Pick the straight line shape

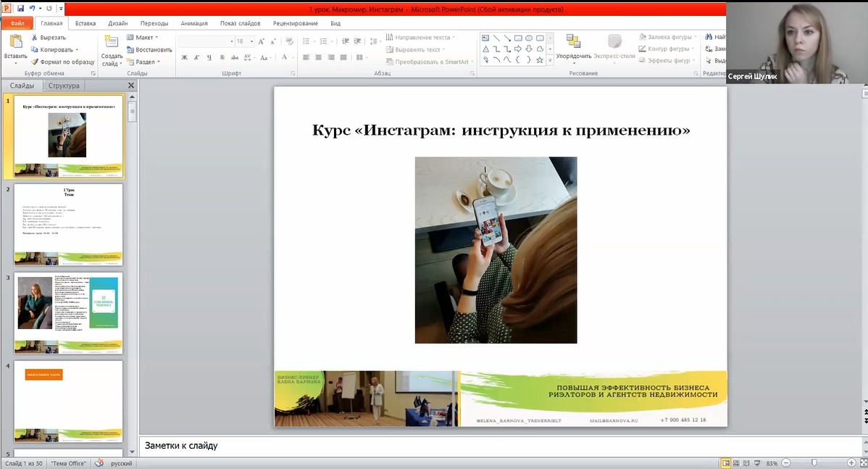(x=496, y=38)
